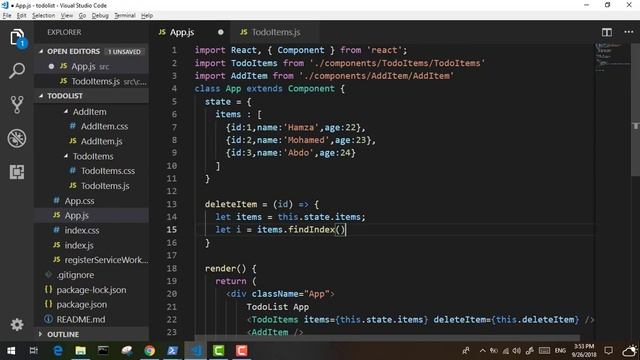Switch to the App.js editor tab

(x=182, y=32)
